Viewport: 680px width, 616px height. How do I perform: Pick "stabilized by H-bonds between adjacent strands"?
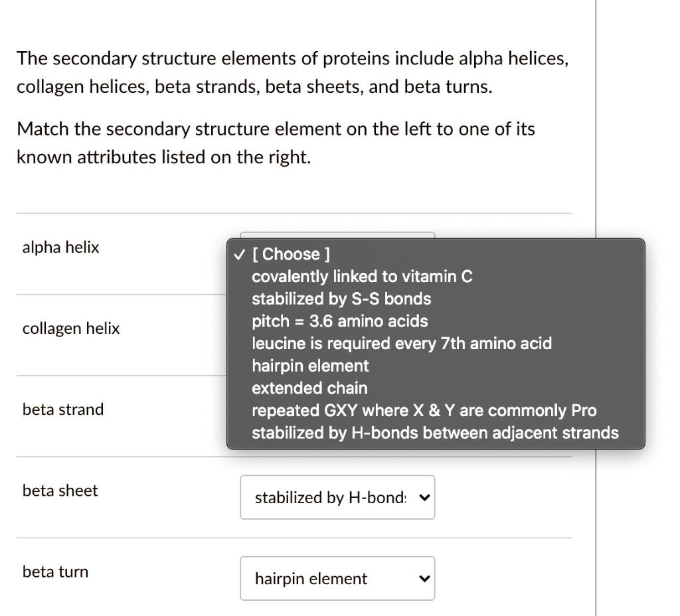pos(435,433)
